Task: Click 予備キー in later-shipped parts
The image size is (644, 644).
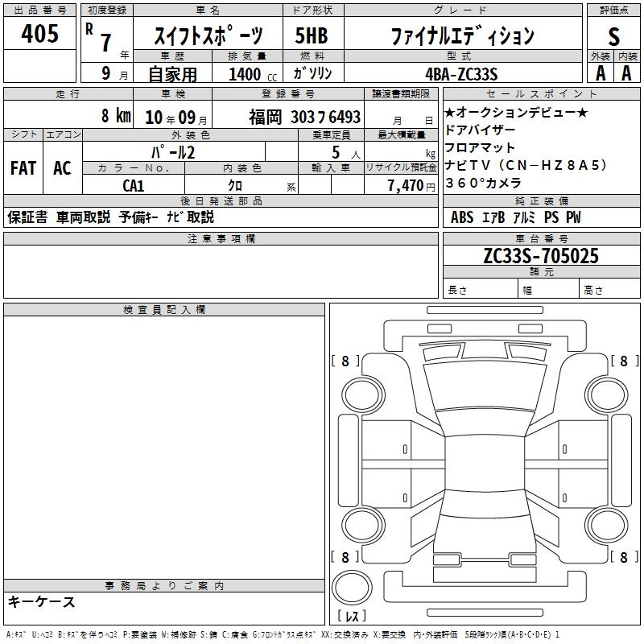Action: click(x=138, y=217)
